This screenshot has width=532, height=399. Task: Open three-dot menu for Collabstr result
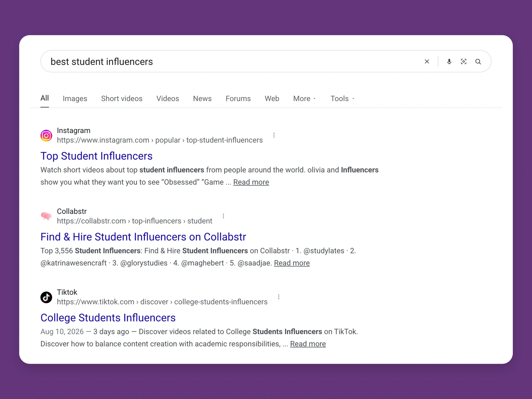223,216
